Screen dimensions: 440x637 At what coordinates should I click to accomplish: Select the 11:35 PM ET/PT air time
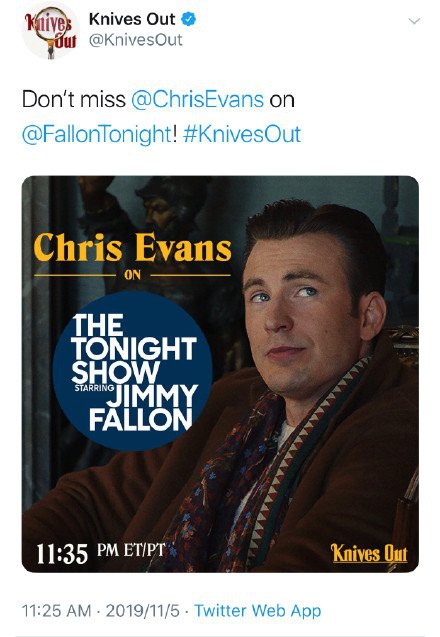[101, 553]
